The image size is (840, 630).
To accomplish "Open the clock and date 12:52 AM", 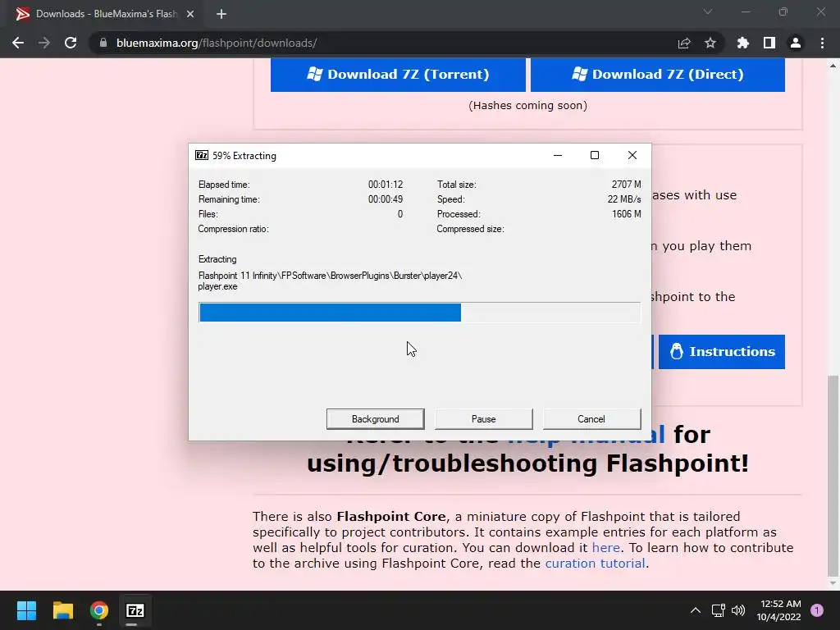I will (778, 610).
